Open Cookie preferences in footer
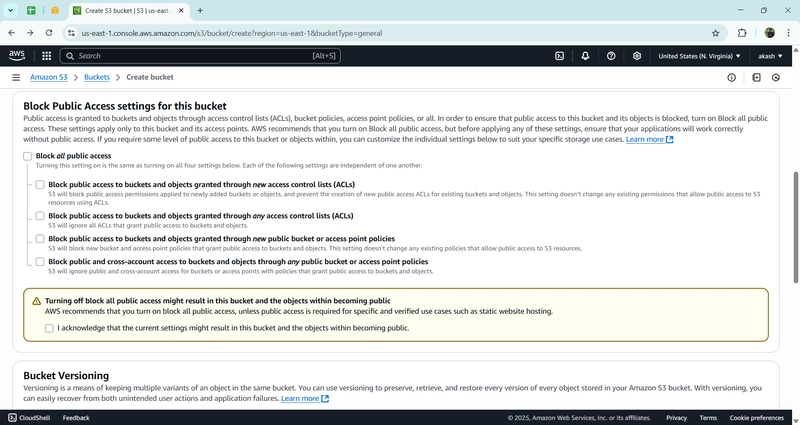This screenshot has width=800, height=425. [x=757, y=418]
